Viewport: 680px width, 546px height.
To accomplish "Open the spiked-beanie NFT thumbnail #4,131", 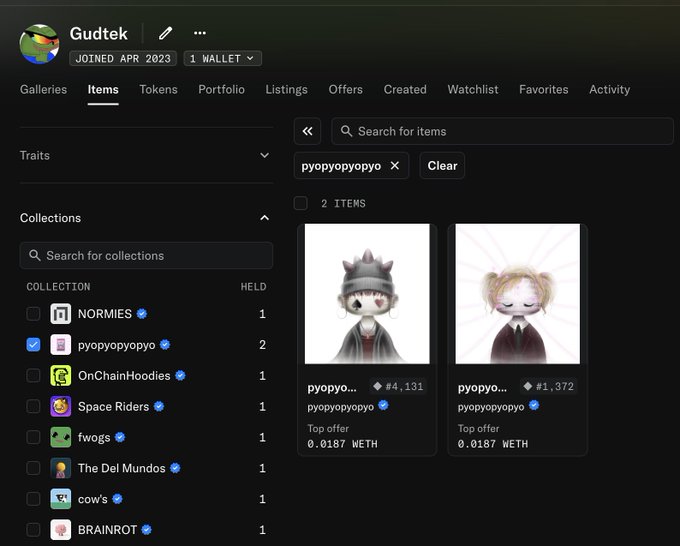I will tap(367, 294).
